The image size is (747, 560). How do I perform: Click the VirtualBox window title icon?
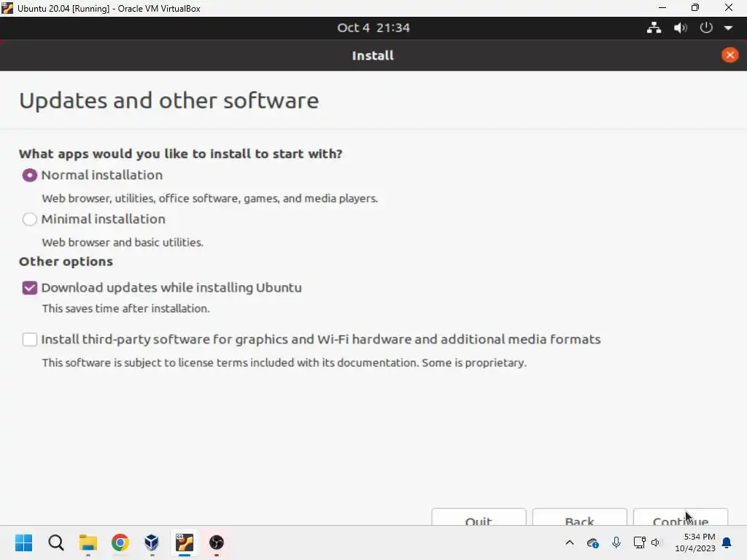(x=7, y=8)
